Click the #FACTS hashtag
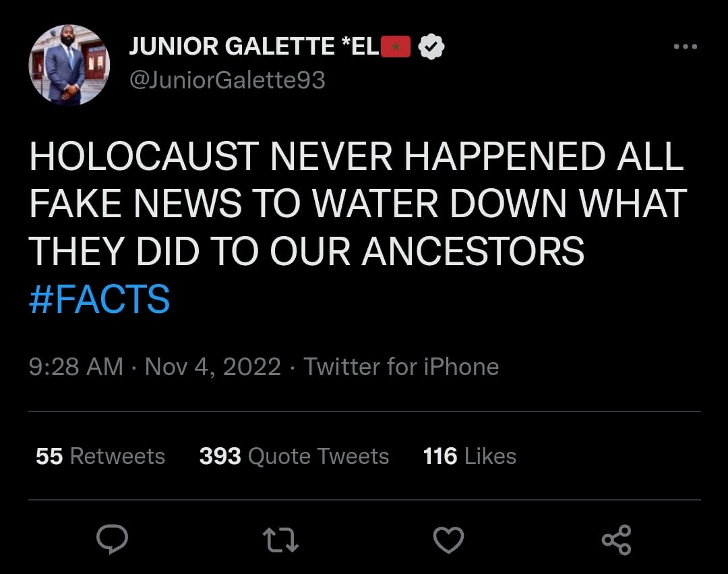 [99, 299]
